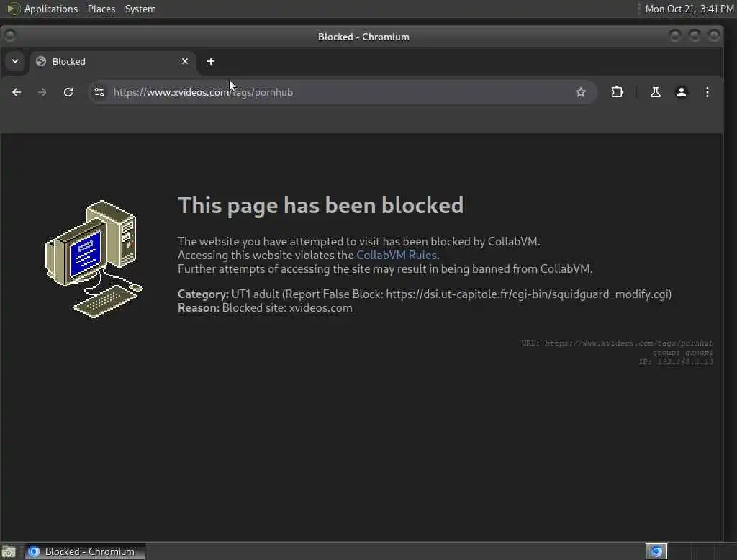
Task: Click the retro computer illustration
Action: [94, 259]
